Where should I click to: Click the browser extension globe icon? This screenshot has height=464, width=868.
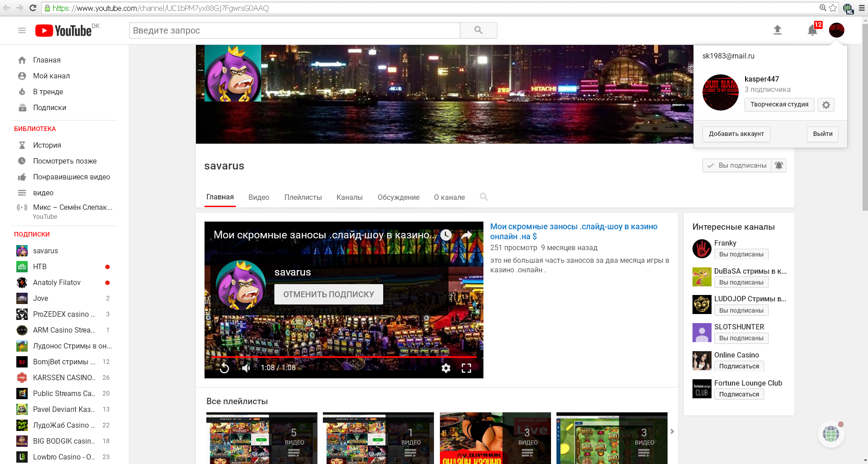pos(848,8)
